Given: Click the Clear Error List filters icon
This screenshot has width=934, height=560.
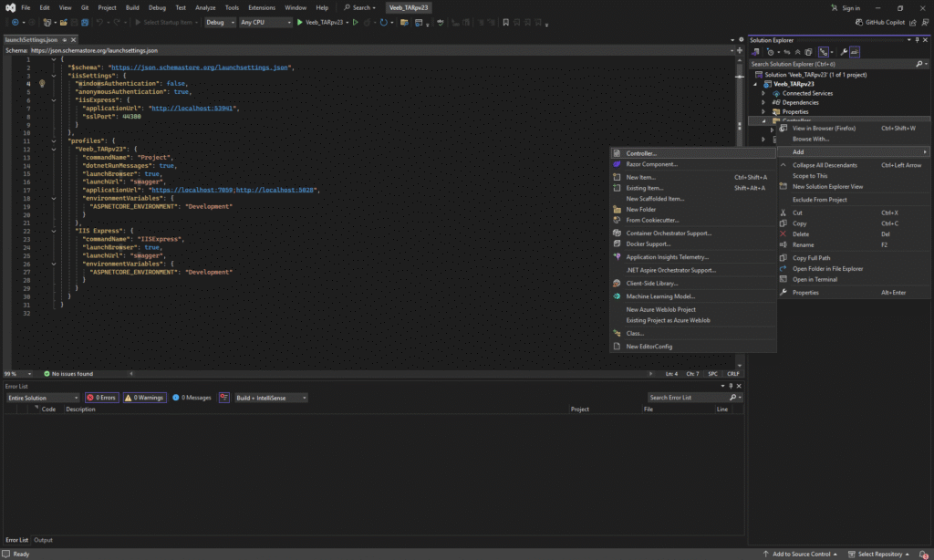Looking at the screenshot, I should click(223, 398).
